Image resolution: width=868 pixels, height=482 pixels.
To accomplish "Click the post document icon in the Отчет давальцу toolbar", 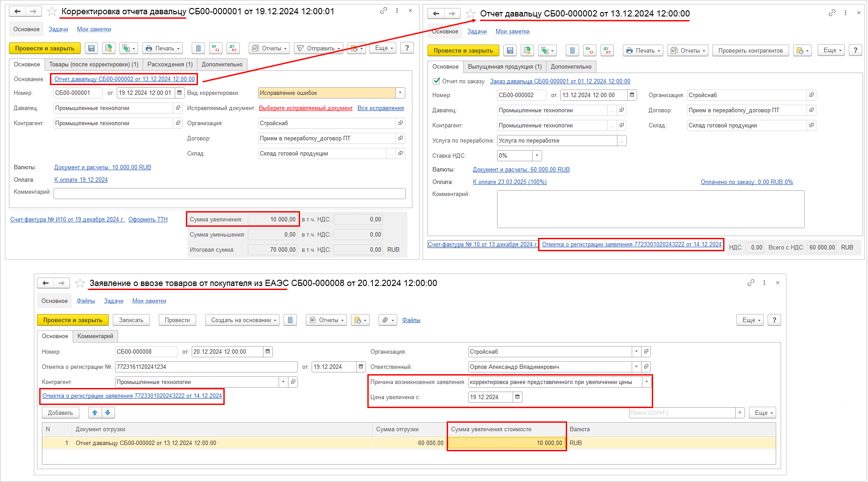I will click(527, 50).
